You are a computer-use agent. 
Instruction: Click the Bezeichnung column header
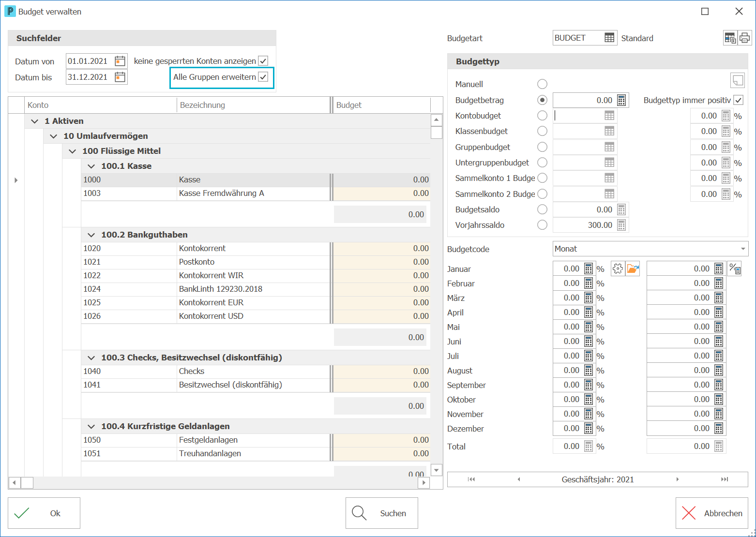(x=254, y=105)
